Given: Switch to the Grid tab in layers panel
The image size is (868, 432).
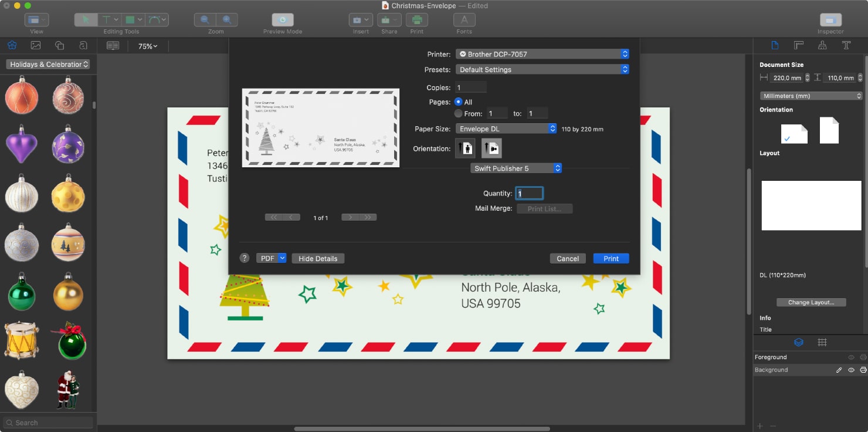Looking at the screenshot, I should (823, 342).
